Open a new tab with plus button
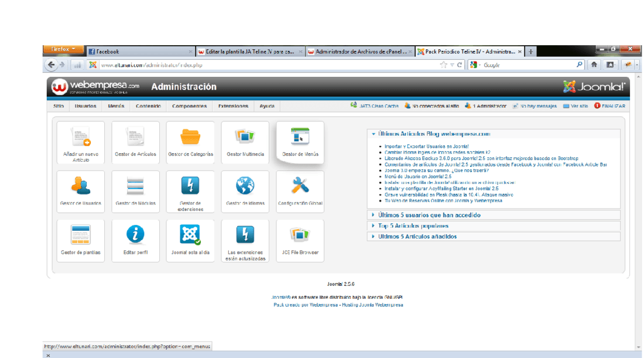 [530, 52]
